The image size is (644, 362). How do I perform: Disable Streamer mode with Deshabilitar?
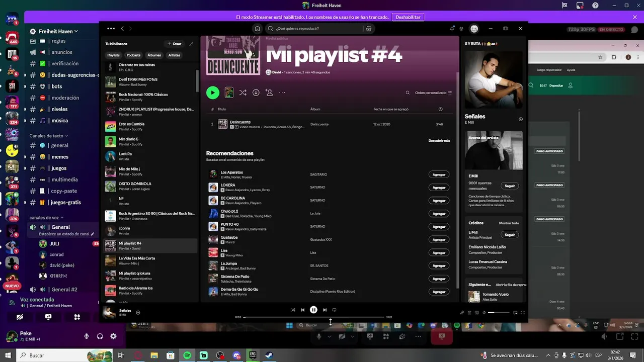[408, 17]
